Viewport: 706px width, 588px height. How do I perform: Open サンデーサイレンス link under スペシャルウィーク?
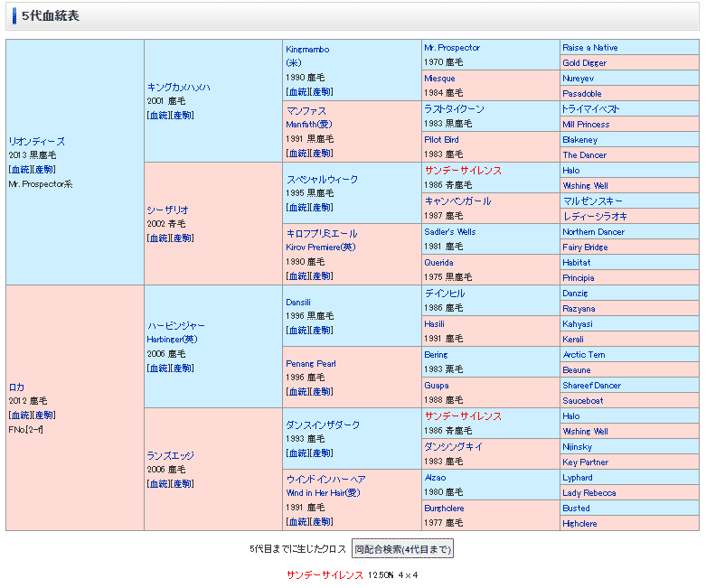pos(463,171)
